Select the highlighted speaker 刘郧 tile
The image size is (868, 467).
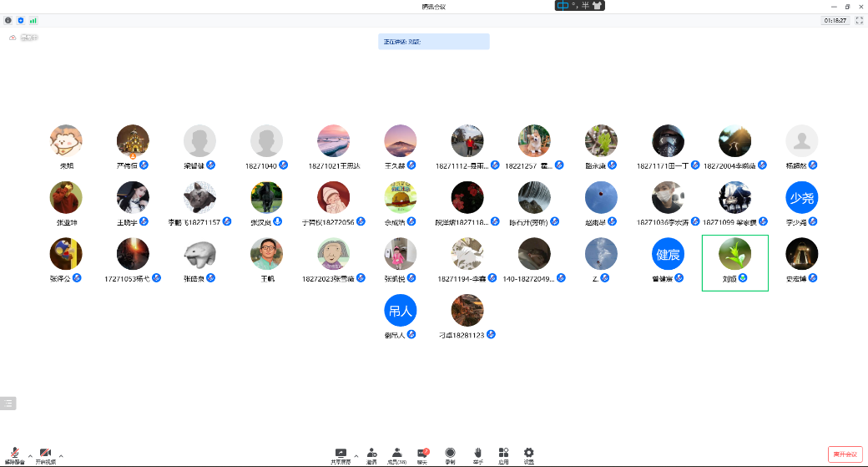pos(734,262)
